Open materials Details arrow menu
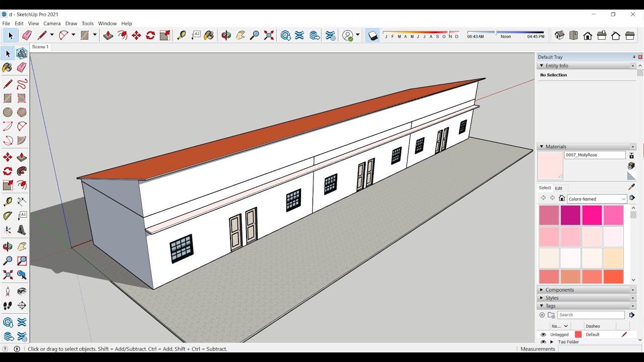644x362 pixels. pyautogui.click(x=632, y=198)
